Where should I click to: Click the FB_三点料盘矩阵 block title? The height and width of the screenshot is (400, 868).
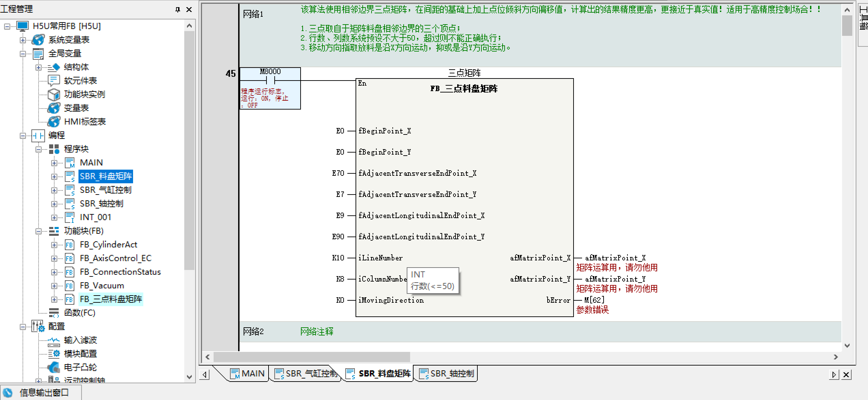(464, 89)
